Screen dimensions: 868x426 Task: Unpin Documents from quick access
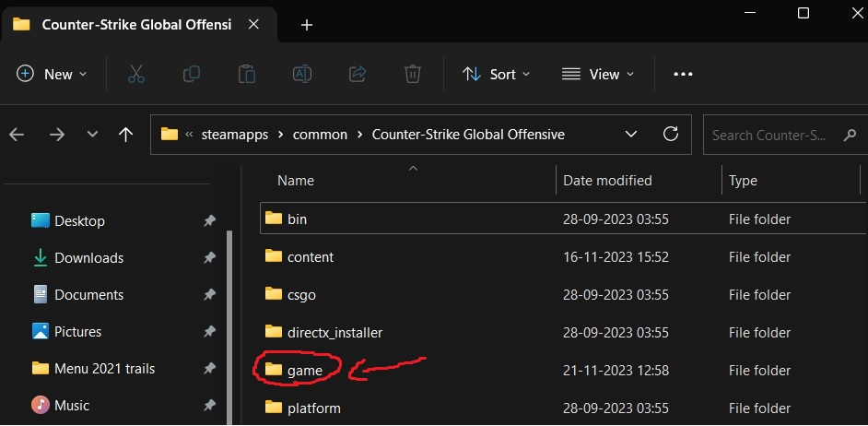(x=209, y=295)
